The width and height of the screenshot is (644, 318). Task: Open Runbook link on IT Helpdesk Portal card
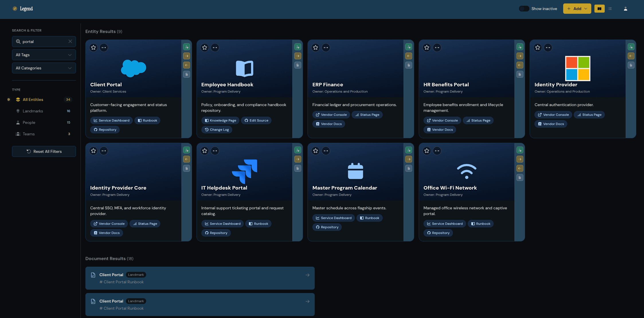pos(258,224)
